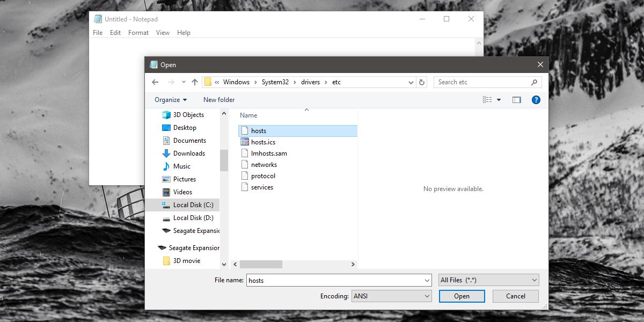Open recent locations dropdown arrow
644x322 pixels.
pos(184,82)
